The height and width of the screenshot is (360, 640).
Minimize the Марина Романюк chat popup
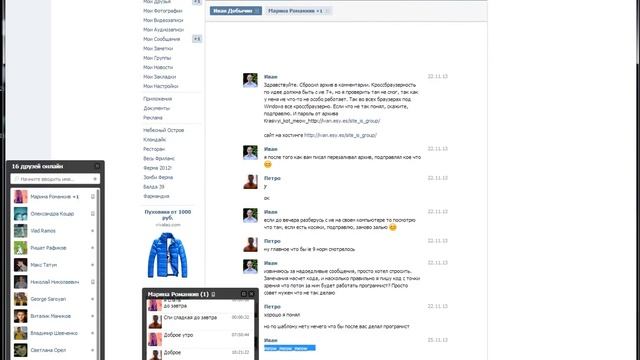244,294
